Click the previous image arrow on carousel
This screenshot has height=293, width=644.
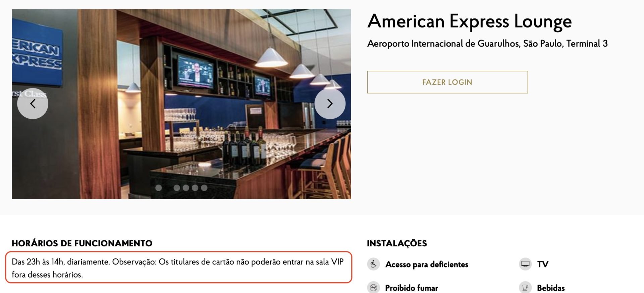pyautogui.click(x=33, y=104)
